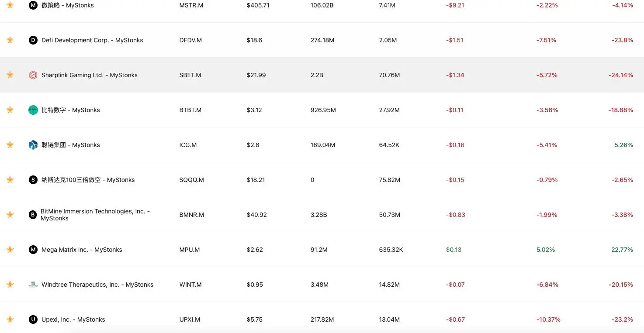Click Mega Matrix 22.77% gain value
644x333 pixels.
(622, 250)
